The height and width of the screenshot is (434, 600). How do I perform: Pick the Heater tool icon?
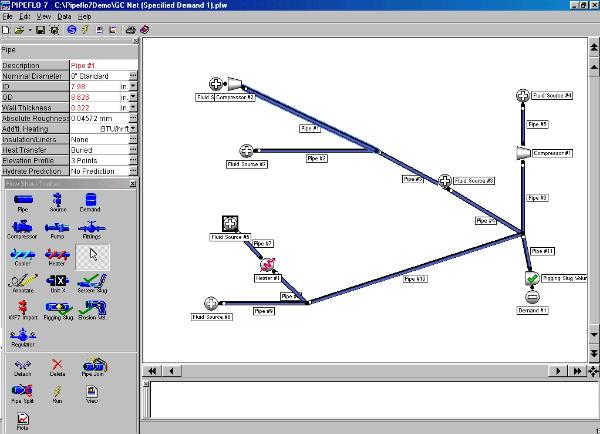[56, 256]
